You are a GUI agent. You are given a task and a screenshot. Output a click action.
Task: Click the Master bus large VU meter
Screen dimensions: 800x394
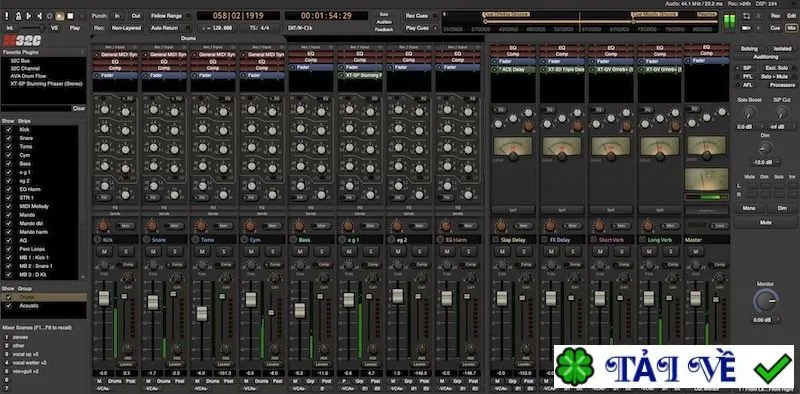point(707,180)
